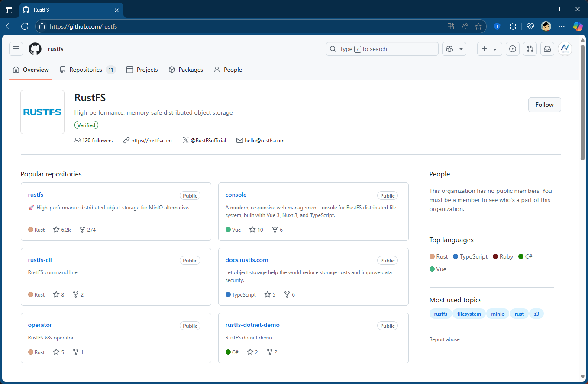Open Edge Copilot sidebar icon
The width and height of the screenshot is (588, 384).
578,26
